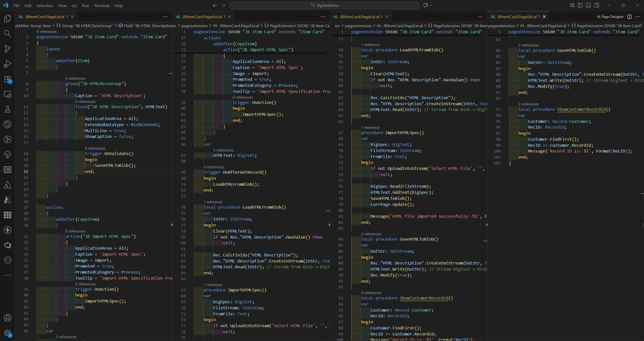Open the Explorer view in activity bar
Screen dimensions: 644x341
click(x=8, y=19)
